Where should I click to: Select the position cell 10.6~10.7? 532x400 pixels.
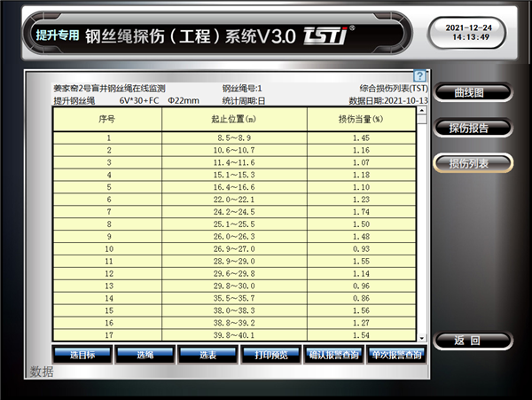pos(234,150)
